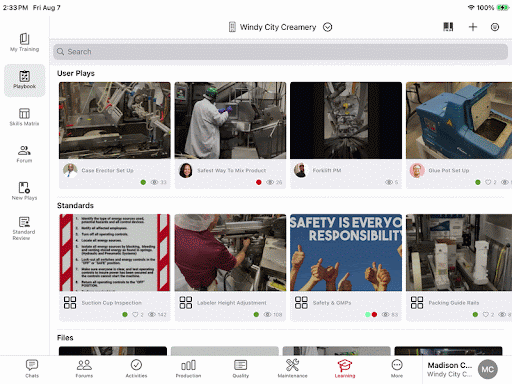Click the Suction Cup Inspection title
512x384 pixels.
[x=112, y=303]
